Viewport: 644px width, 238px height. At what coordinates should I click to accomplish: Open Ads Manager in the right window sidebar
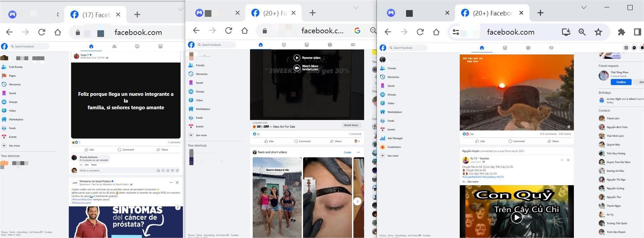coord(395,138)
